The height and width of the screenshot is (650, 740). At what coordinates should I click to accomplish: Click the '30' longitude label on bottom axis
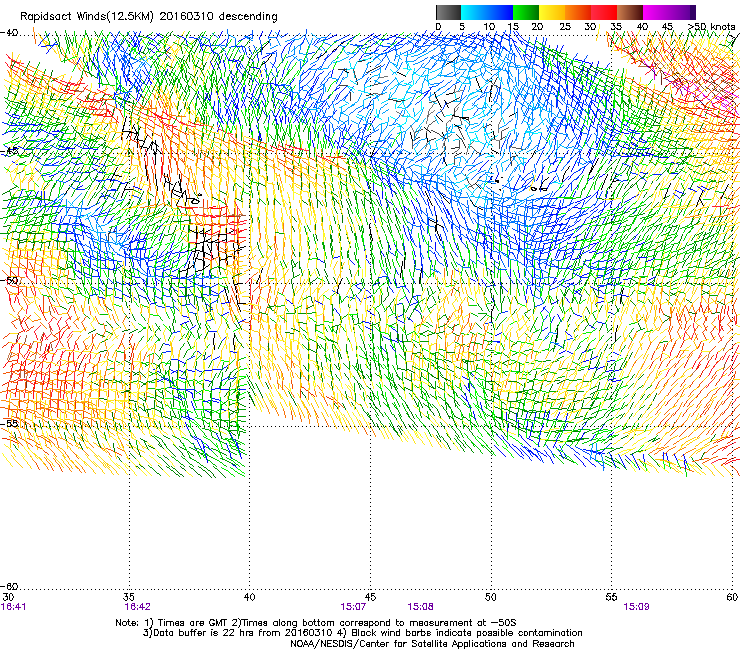[8, 597]
